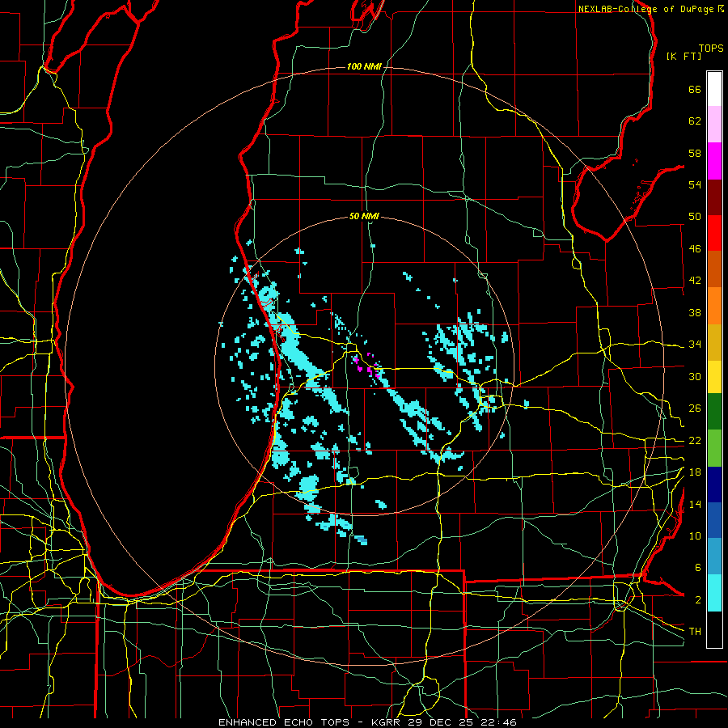Click the gold 38 kft legend swatch
The image size is (728, 728).
point(714,342)
